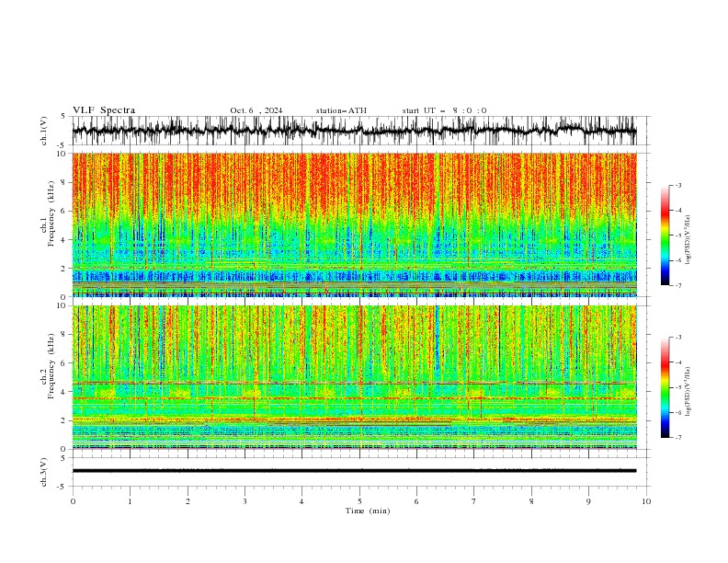Click the "5" tick on ch.1 voltage axis
Image resolution: width=728 pixels, height=563 pixels.
(x=64, y=117)
